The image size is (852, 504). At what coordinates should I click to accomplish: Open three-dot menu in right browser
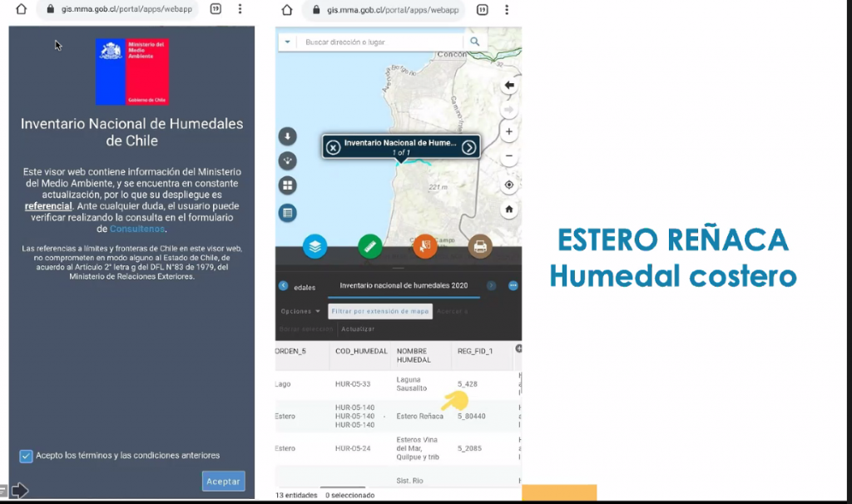[x=507, y=9]
